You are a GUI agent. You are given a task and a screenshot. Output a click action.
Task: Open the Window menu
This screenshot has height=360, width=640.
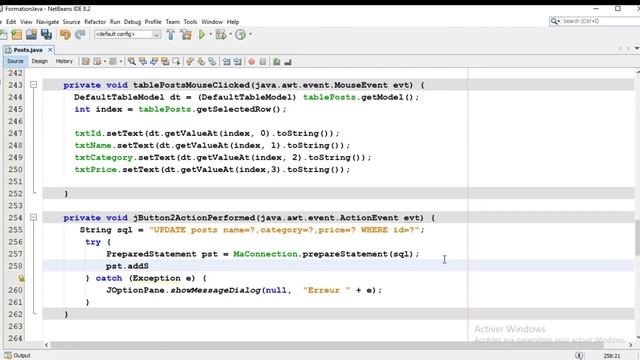click(x=212, y=22)
